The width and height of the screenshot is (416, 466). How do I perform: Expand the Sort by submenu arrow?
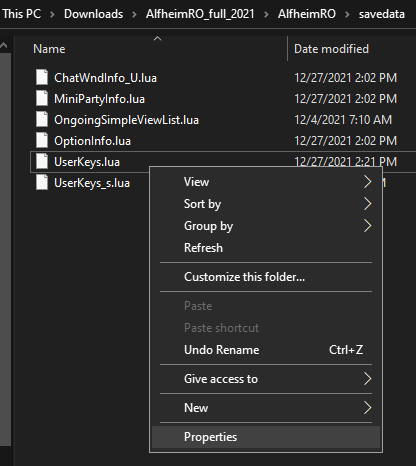pos(367,204)
